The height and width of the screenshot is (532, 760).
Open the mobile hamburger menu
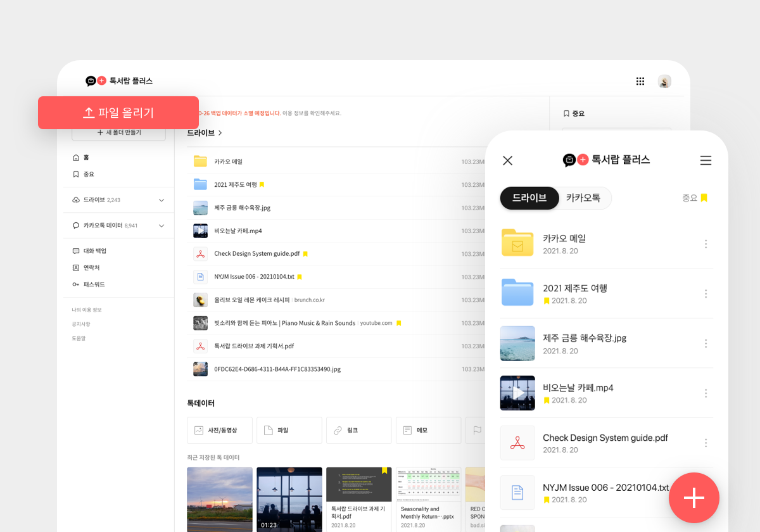tap(706, 160)
